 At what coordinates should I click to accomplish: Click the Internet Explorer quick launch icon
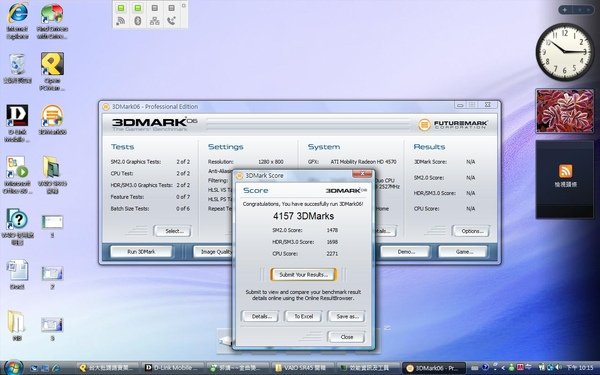55,368
